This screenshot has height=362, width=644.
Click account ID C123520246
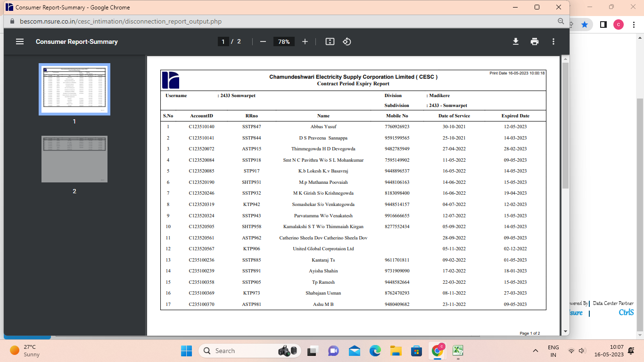tap(202, 193)
